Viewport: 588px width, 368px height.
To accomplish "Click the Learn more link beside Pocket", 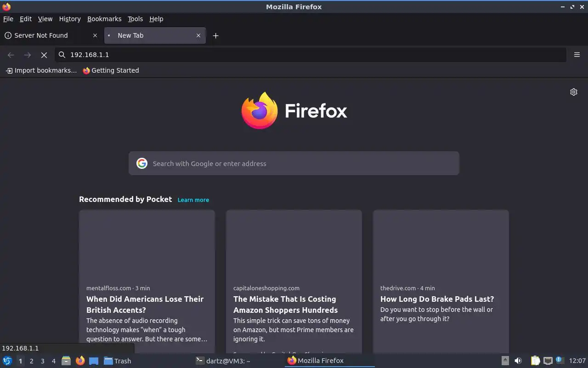I will click(x=193, y=200).
